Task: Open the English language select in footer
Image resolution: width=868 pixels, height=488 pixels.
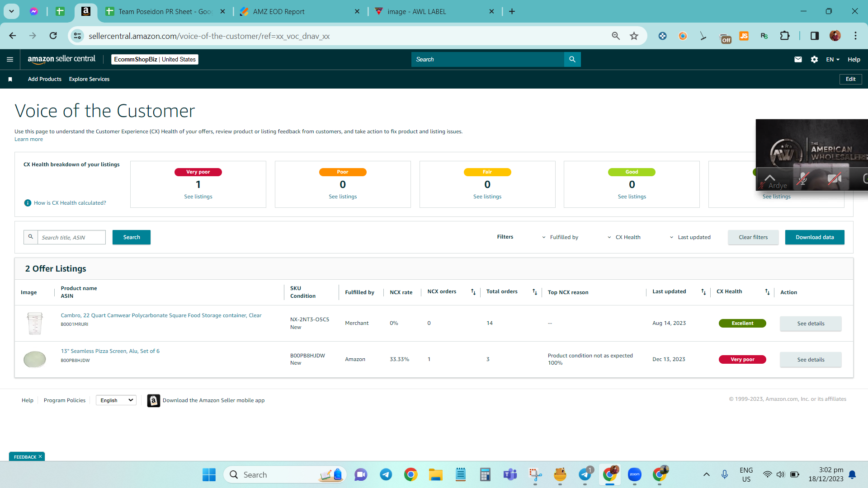Action: tap(116, 400)
